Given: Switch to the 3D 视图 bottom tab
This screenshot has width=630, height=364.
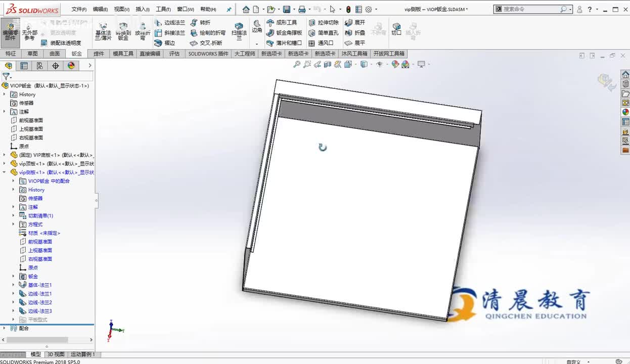Looking at the screenshot, I should click(56, 354).
